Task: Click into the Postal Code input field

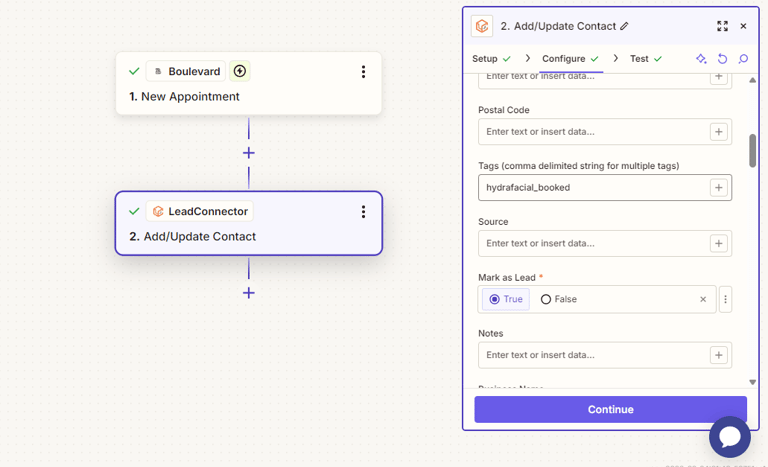Action: (594, 132)
